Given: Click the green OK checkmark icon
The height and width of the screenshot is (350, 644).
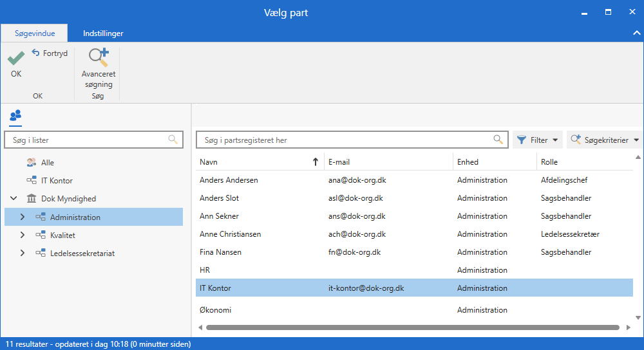Looking at the screenshot, I should pyautogui.click(x=16, y=59).
